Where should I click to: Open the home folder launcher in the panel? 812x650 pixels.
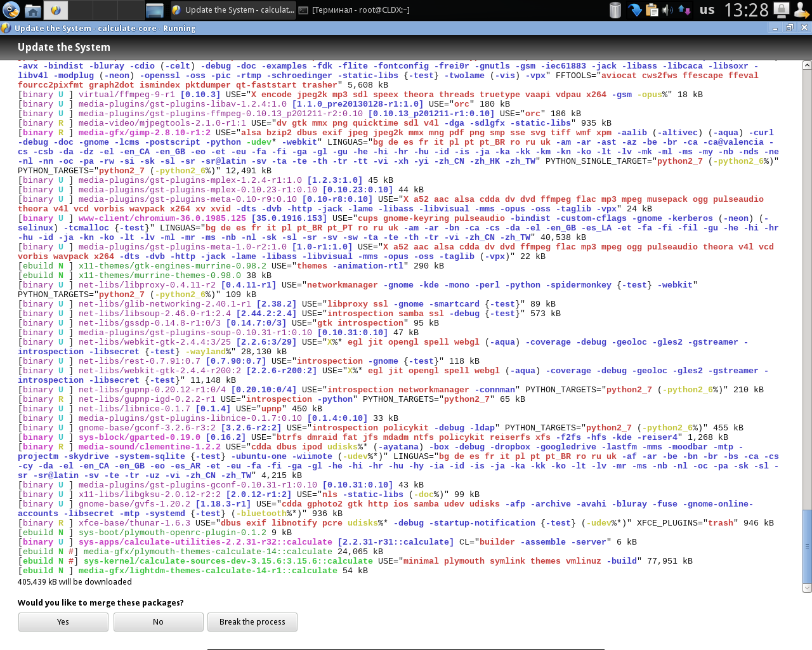[x=33, y=10]
